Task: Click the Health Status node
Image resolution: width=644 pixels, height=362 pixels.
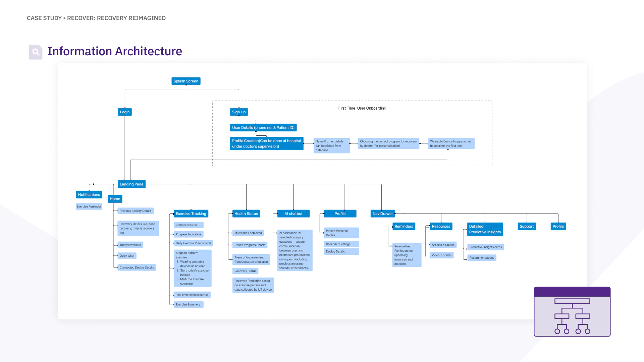Action: click(246, 214)
